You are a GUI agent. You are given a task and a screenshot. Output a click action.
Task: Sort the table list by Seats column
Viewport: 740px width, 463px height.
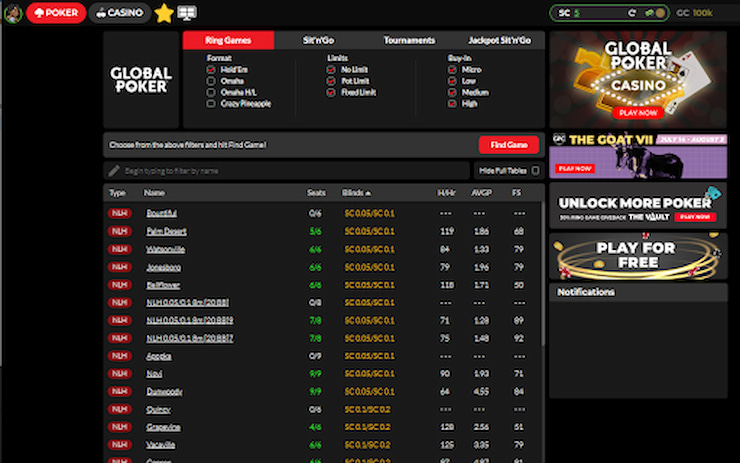(x=316, y=193)
